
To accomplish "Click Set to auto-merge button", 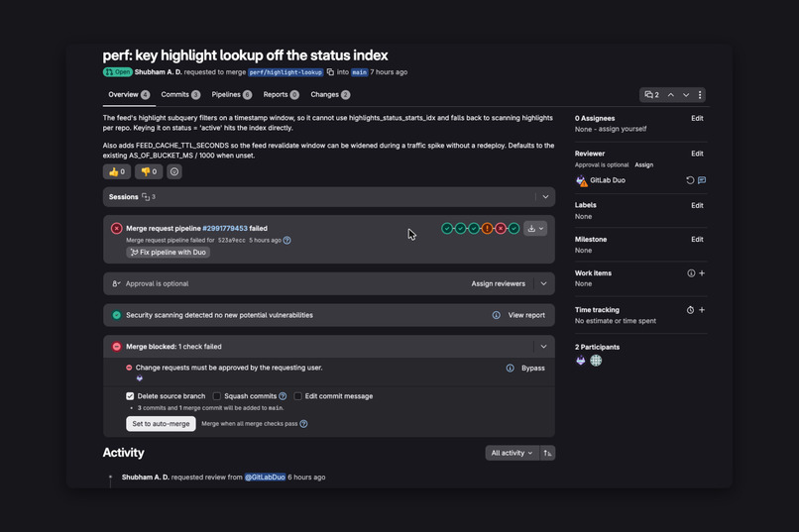I will 161,424.
